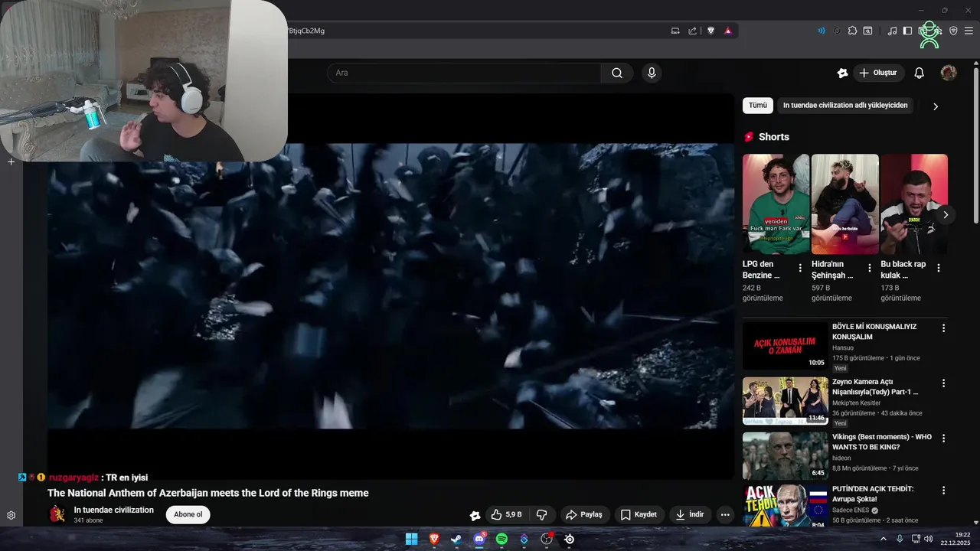Click the install app icon in address bar
Screen dimensions: 980x551
[675, 31]
